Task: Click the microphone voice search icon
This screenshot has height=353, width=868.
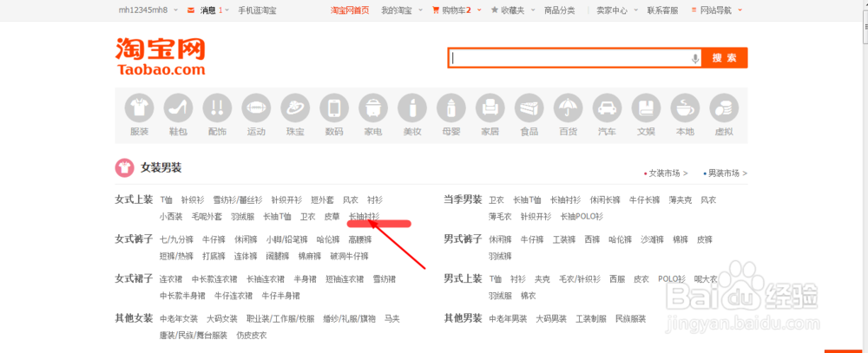Action: pos(694,58)
